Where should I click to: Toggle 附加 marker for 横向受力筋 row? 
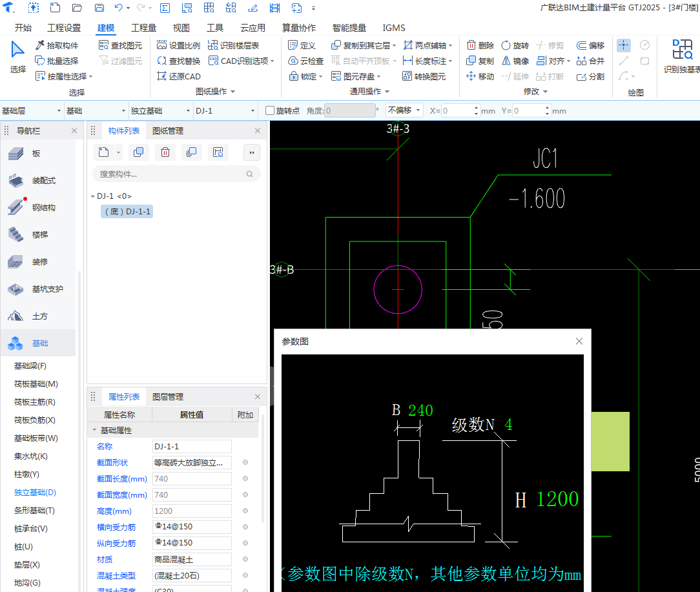pyautogui.click(x=245, y=527)
